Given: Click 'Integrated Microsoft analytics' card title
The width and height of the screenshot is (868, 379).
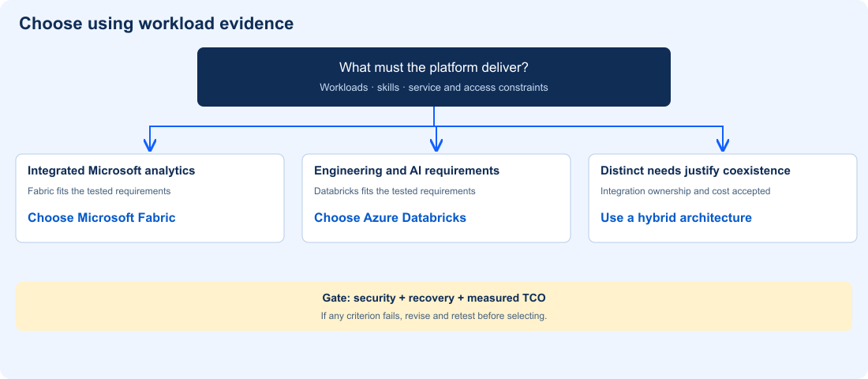Looking at the screenshot, I should coord(111,171).
